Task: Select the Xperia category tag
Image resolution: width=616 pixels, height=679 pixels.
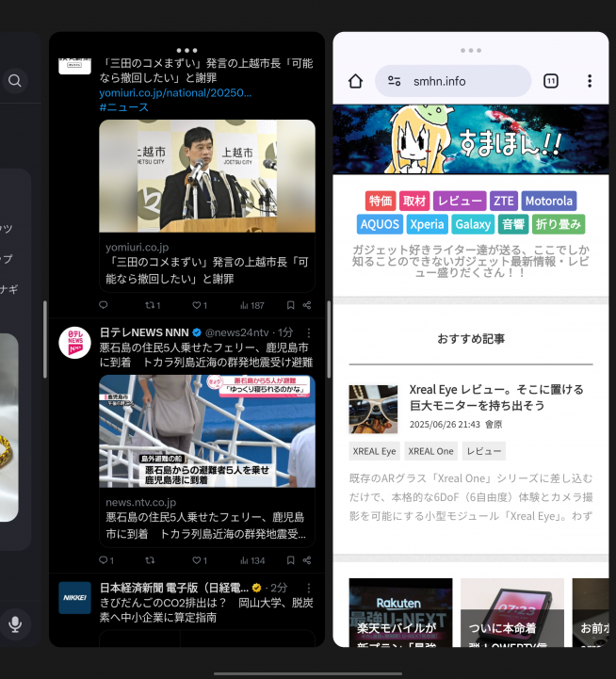Action: tap(427, 224)
